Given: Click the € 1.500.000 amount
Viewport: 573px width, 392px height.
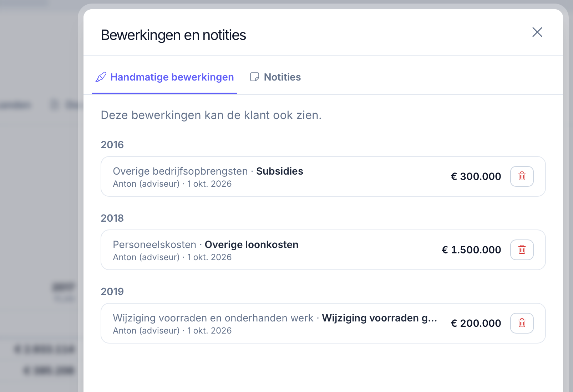Looking at the screenshot, I should coord(471,250).
